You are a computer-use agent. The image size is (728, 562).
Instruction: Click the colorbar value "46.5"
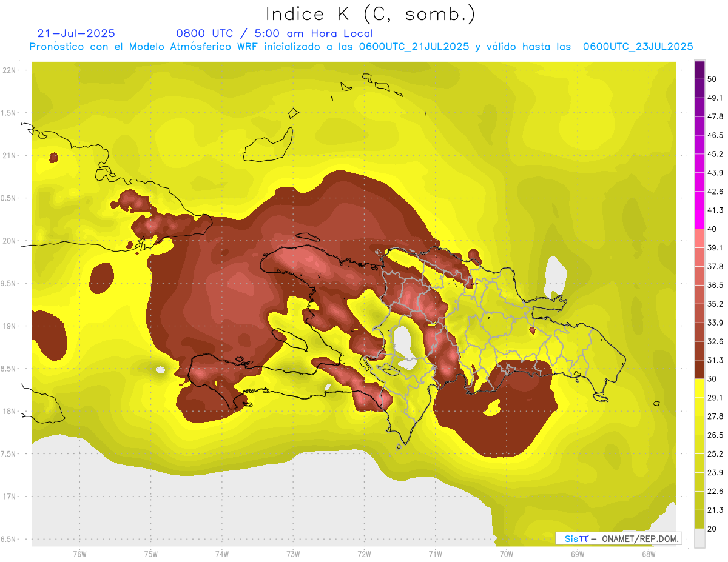tap(715, 135)
